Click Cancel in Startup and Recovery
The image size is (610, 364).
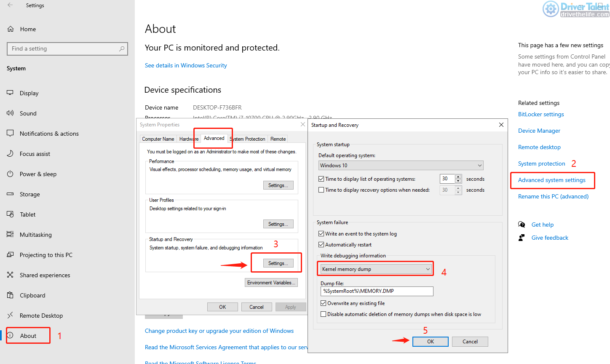tap(470, 342)
